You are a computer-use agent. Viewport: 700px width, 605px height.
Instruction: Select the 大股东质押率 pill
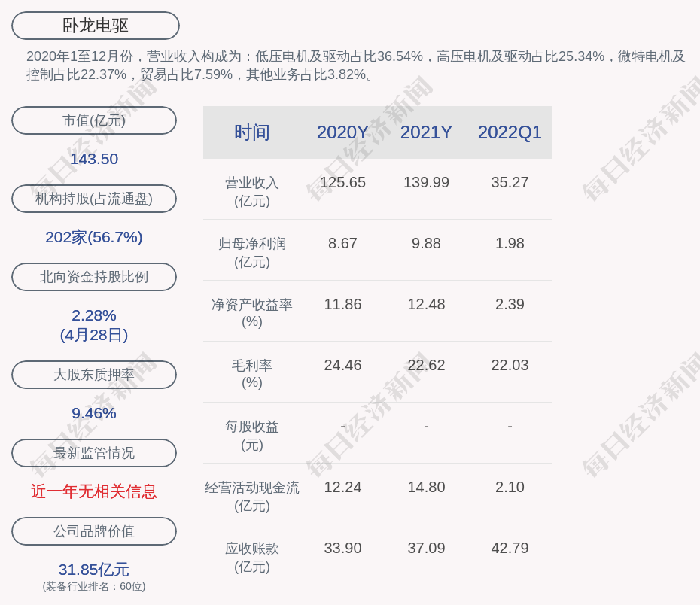94,374
